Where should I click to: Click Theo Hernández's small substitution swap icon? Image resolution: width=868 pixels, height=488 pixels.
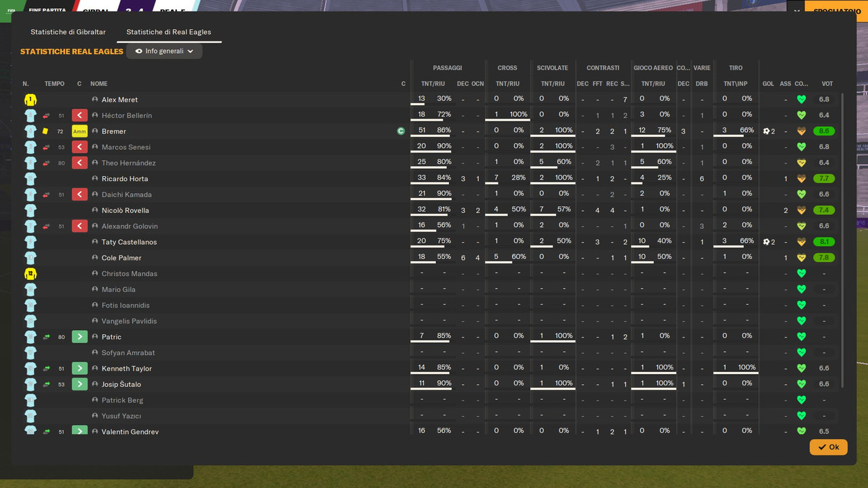point(46,163)
